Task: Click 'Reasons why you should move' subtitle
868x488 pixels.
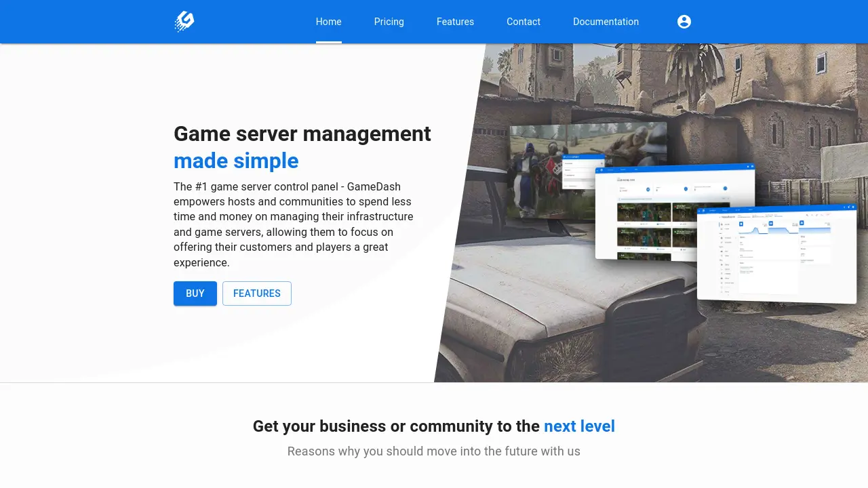Action: pyautogui.click(x=434, y=451)
